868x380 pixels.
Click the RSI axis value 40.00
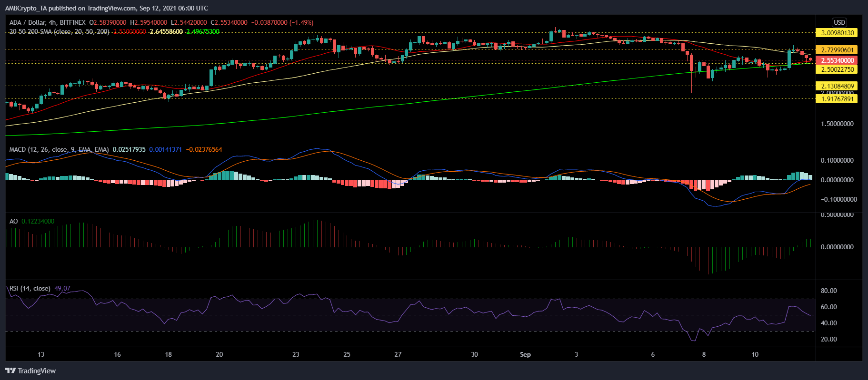point(829,323)
